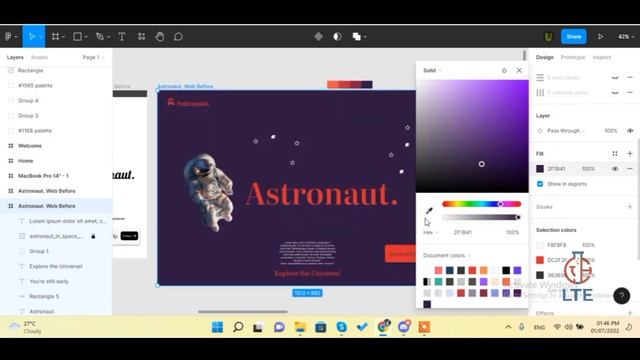
Task: Switch to Prototype tab
Action: [x=573, y=57]
